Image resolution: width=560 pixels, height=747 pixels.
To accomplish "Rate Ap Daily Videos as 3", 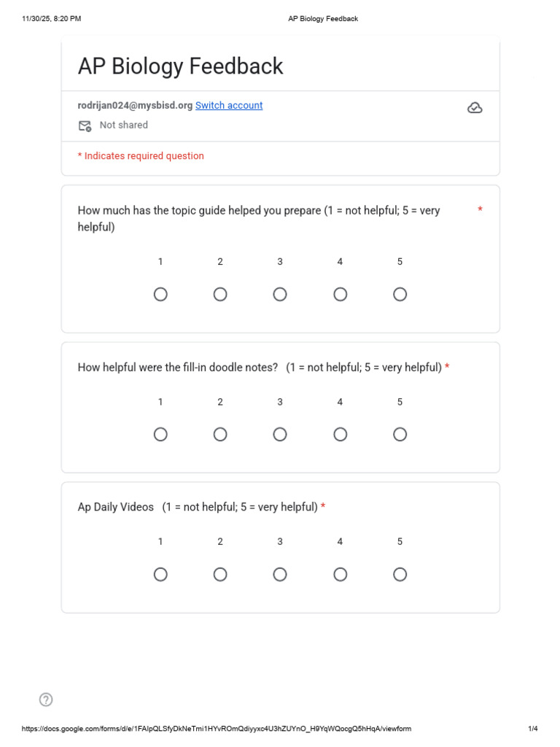I will click(280, 574).
